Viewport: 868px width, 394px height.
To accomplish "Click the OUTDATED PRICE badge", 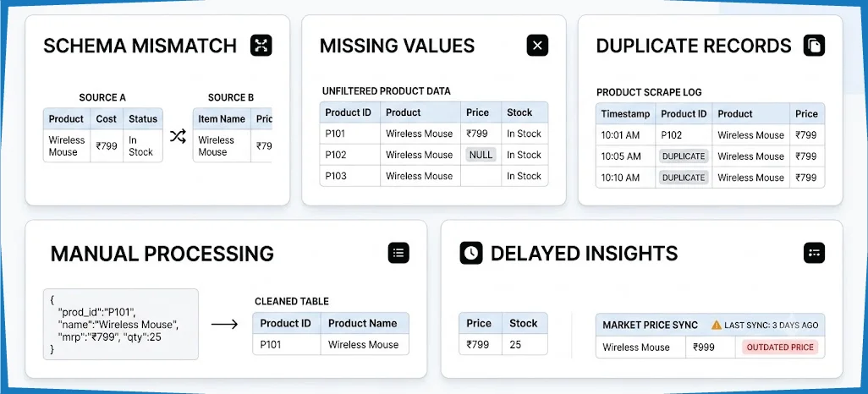I will (780, 347).
